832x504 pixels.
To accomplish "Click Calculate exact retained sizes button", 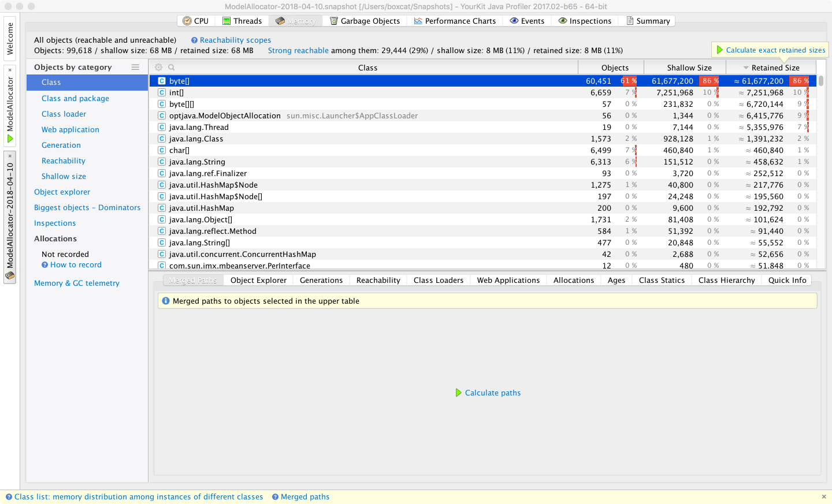I will tap(771, 50).
